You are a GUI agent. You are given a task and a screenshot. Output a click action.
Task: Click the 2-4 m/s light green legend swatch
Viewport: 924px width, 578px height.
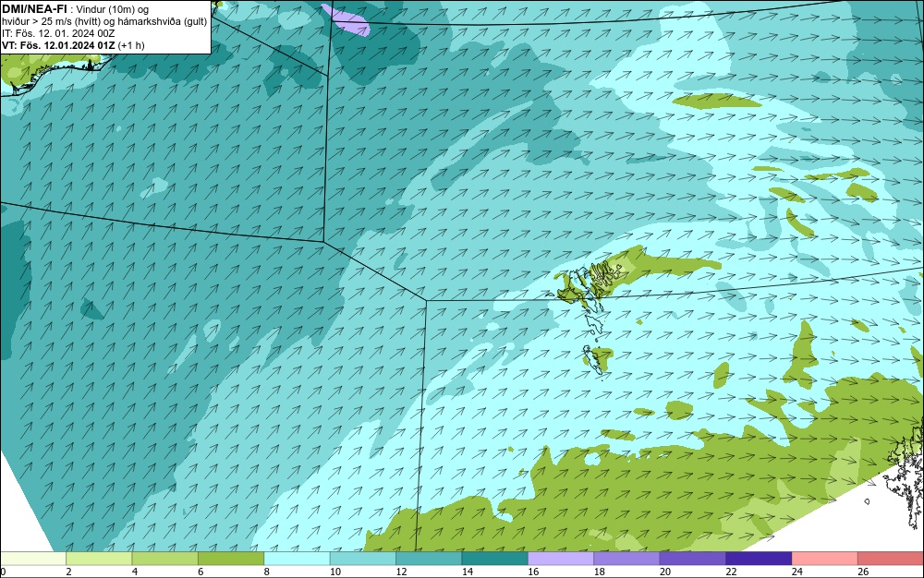pos(99,559)
